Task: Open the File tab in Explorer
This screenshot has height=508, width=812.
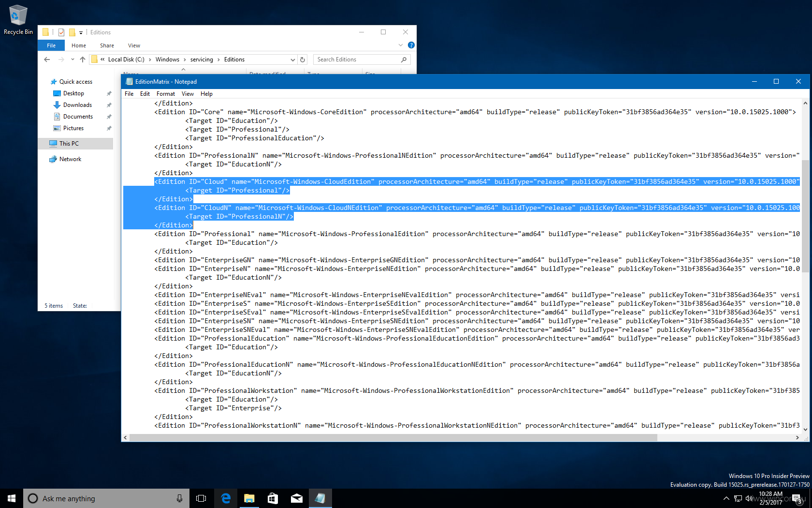Action: pyautogui.click(x=51, y=45)
